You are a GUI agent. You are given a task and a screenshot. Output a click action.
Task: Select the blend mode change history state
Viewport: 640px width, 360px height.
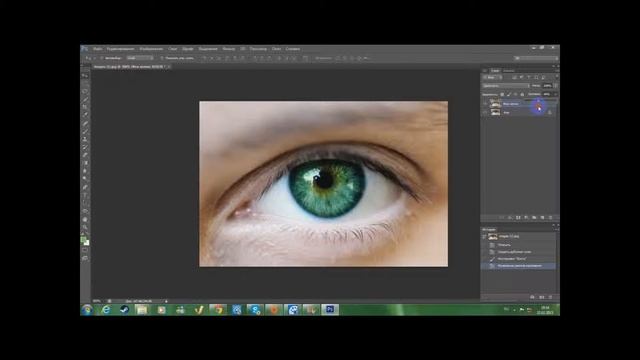click(518, 266)
